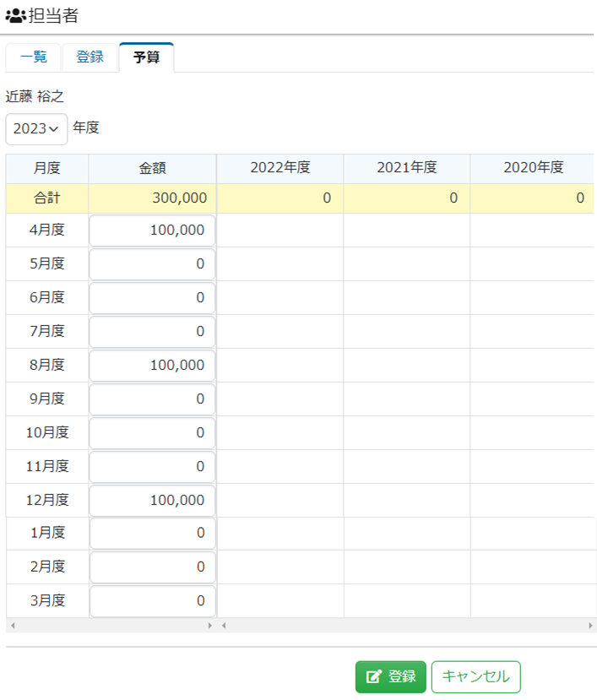Click the 近藤 裕之 name text
This screenshot has height=700, width=597.
(x=35, y=96)
